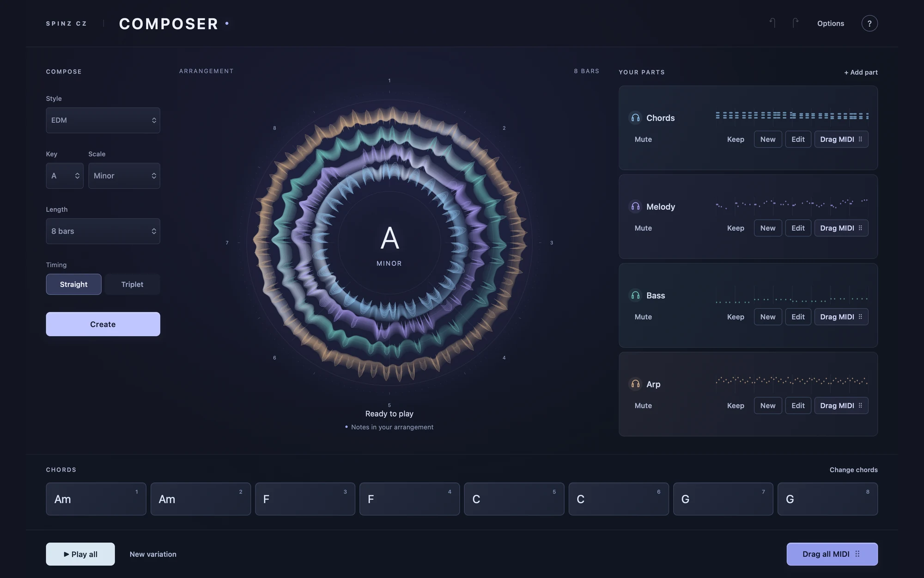This screenshot has width=924, height=578.
Task: Open the Scale dropdown showing Minor
Action: [x=124, y=176]
